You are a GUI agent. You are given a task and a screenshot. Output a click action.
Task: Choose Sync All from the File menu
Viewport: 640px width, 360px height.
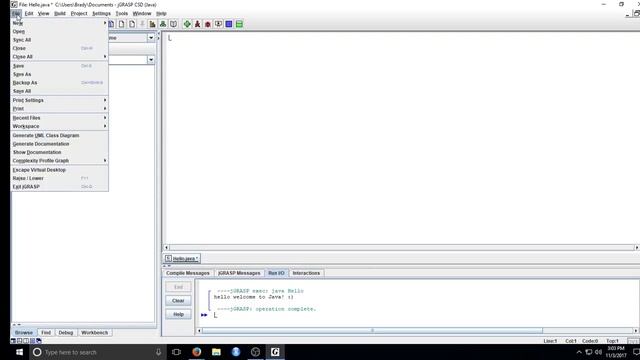coord(60,40)
